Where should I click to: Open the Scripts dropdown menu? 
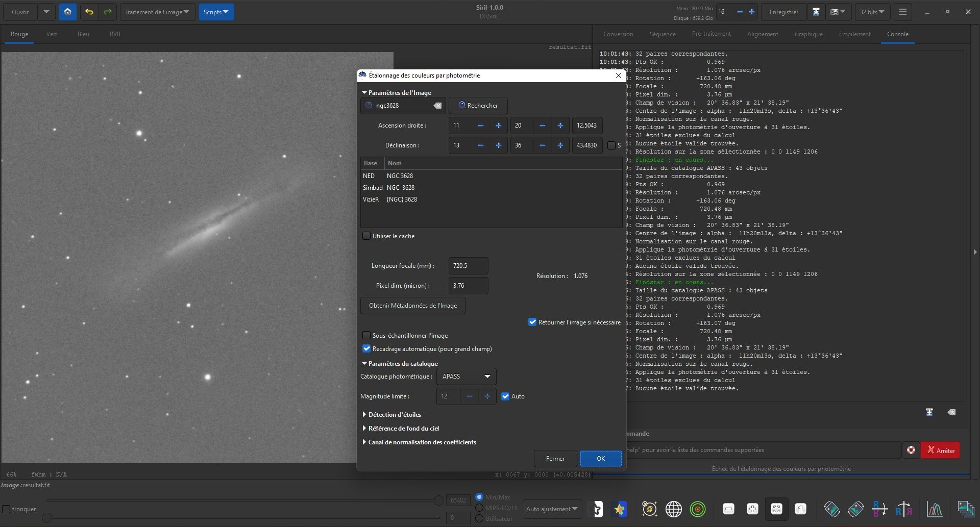(x=216, y=12)
